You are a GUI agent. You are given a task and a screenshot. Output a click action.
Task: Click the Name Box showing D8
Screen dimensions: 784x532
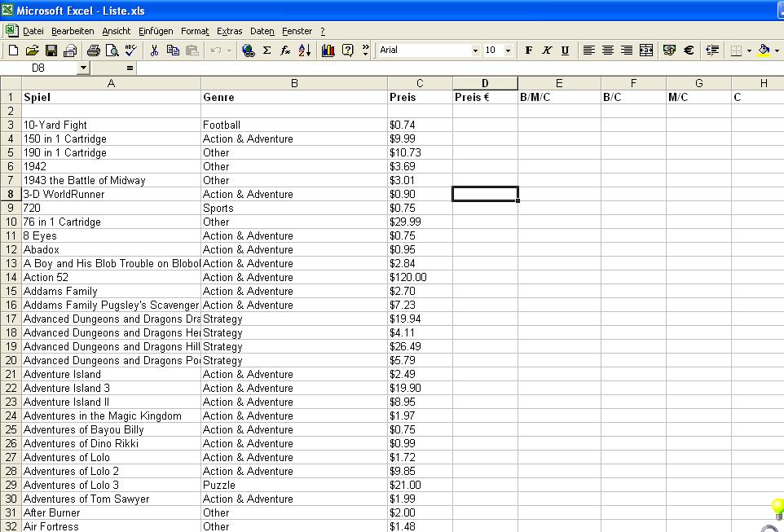click(39, 68)
